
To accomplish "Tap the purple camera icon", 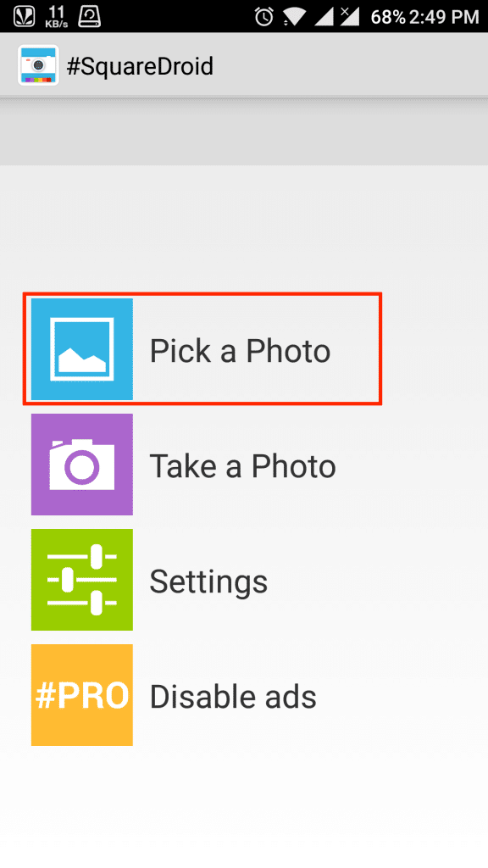I will click(82, 465).
